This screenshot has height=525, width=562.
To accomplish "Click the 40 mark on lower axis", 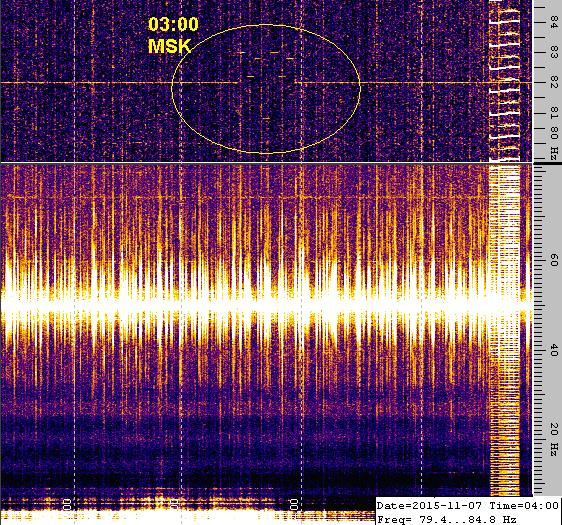I will 553,350.
